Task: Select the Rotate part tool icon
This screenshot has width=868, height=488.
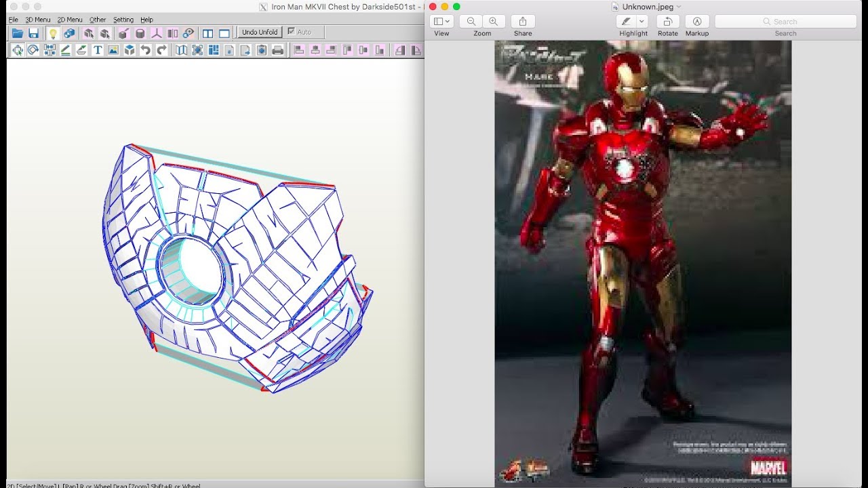Action: (33, 49)
